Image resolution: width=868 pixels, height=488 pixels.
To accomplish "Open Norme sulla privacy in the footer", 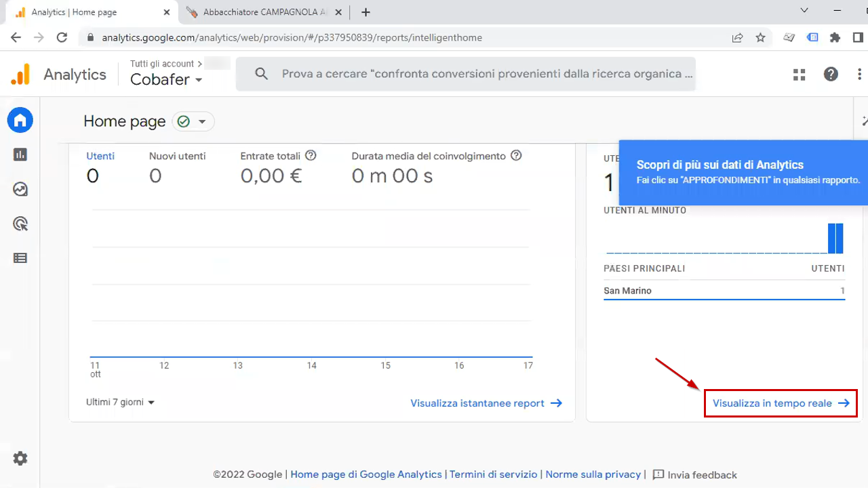I will pyautogui.click(x=593, y=474).
